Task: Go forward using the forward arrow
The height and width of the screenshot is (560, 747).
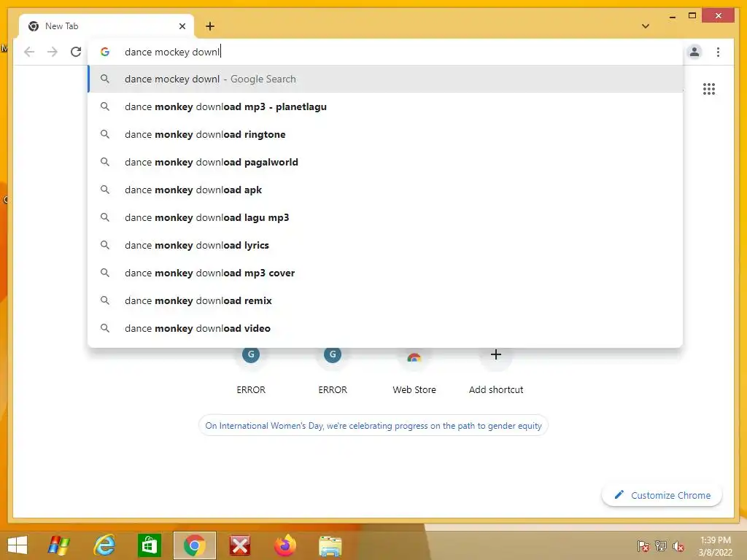Action: tap(53, 52)
